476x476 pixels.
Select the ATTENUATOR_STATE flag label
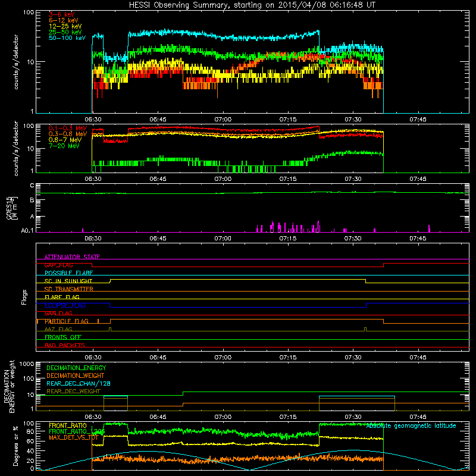pos(72,257)
